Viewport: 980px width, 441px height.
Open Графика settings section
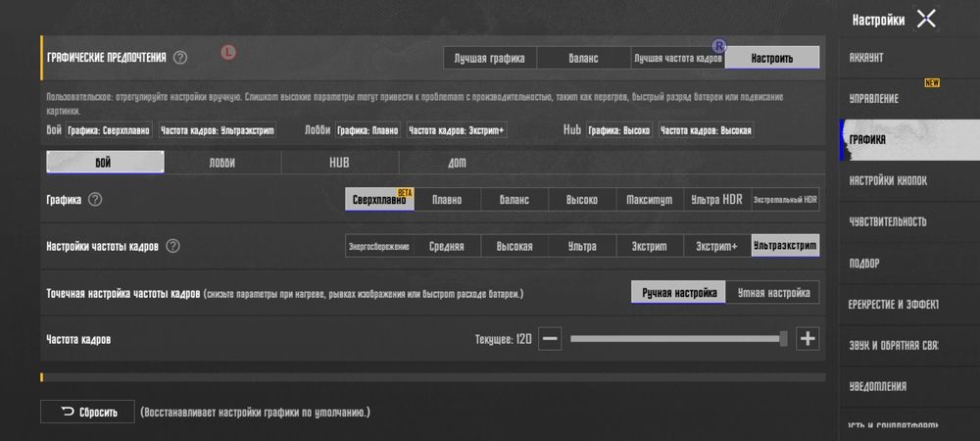(x=908, y=140)
